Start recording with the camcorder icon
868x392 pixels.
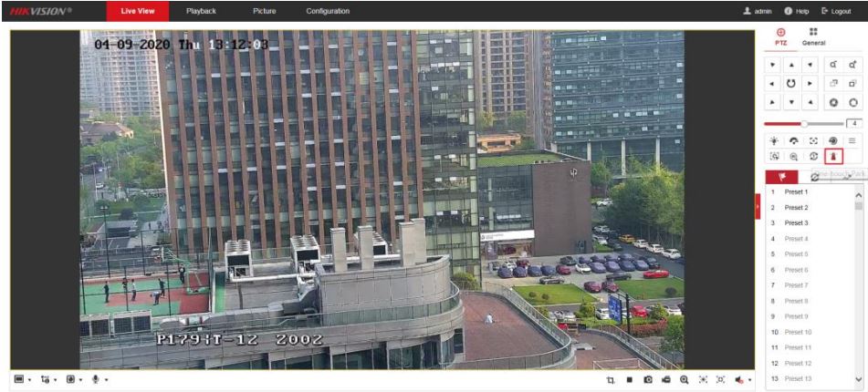click(665, 380)
